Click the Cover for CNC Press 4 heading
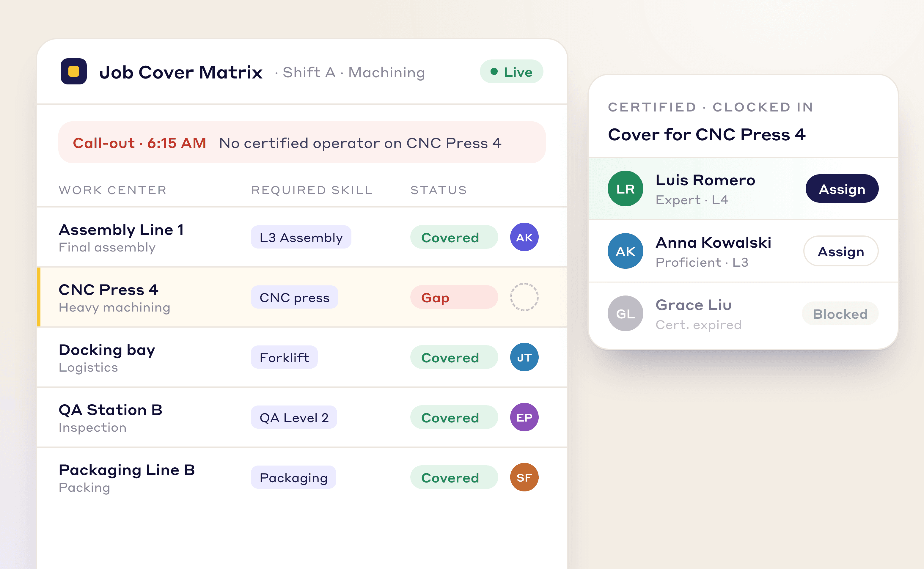The image size is (924, 569). (707, 134)
